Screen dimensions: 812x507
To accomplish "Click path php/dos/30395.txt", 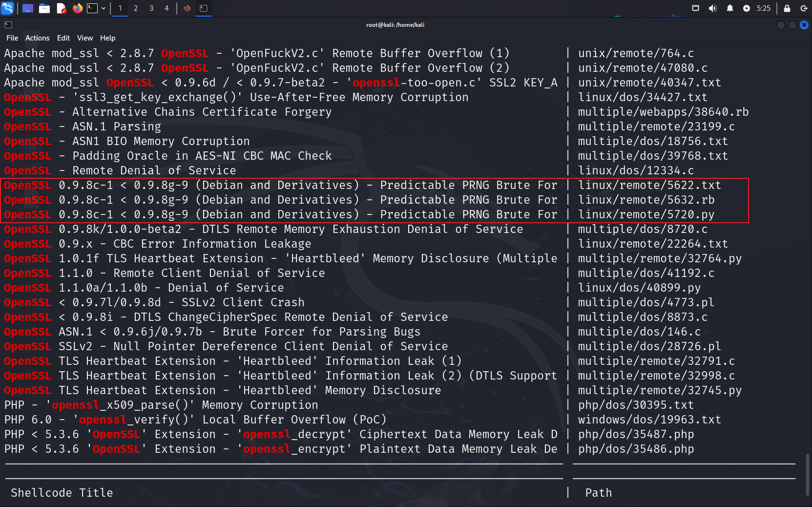I will 636,405.
